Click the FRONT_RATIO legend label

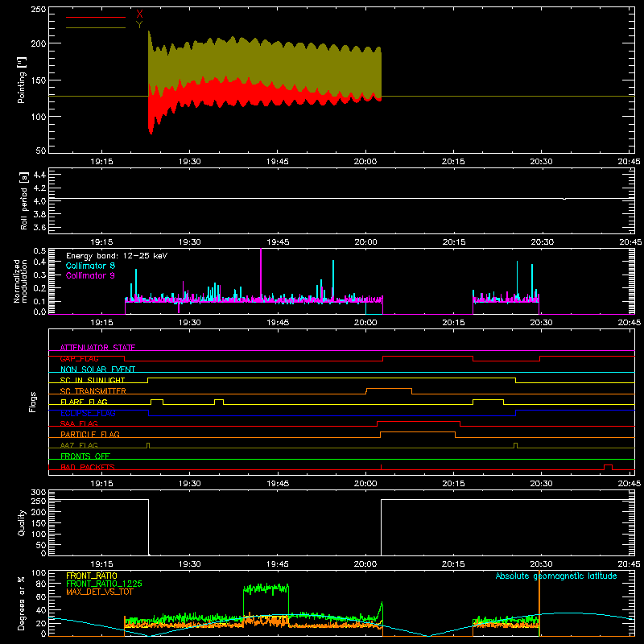[92, 576]
